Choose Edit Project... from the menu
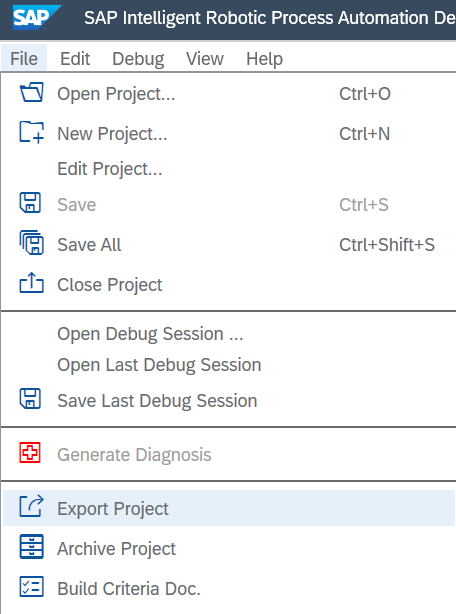This screenshot has height=614, width=456. (x=110, y=169)
